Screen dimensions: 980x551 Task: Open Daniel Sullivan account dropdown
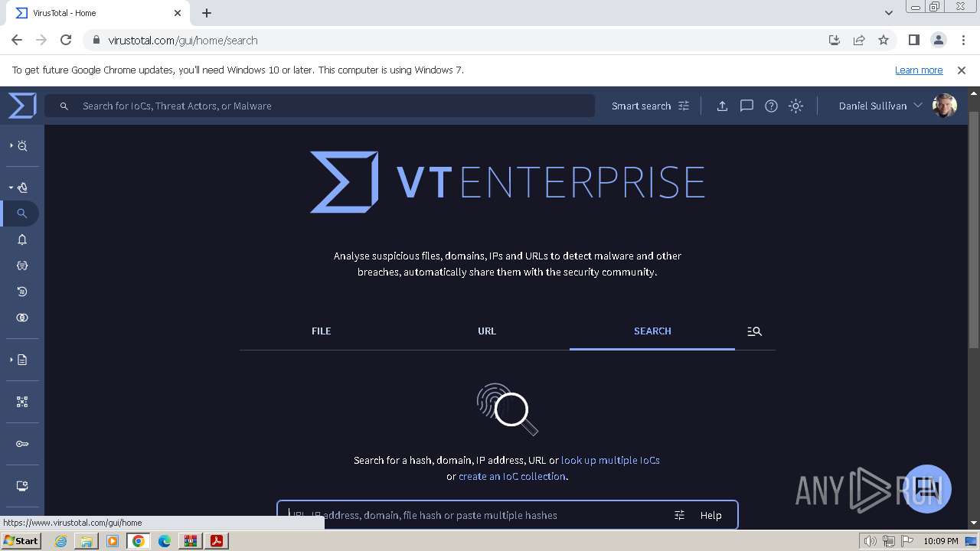point(880,106)
